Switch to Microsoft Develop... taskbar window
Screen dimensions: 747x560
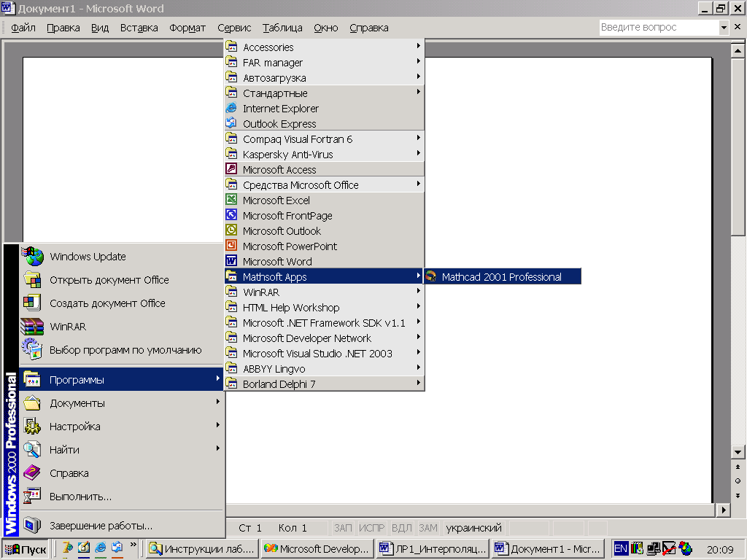(317, 549)
